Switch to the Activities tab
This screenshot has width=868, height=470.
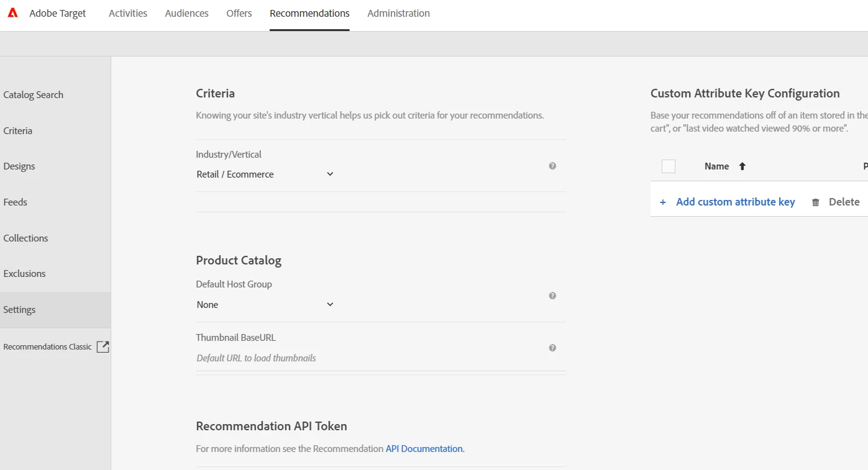pyautogui.click(x=128, y=14)
